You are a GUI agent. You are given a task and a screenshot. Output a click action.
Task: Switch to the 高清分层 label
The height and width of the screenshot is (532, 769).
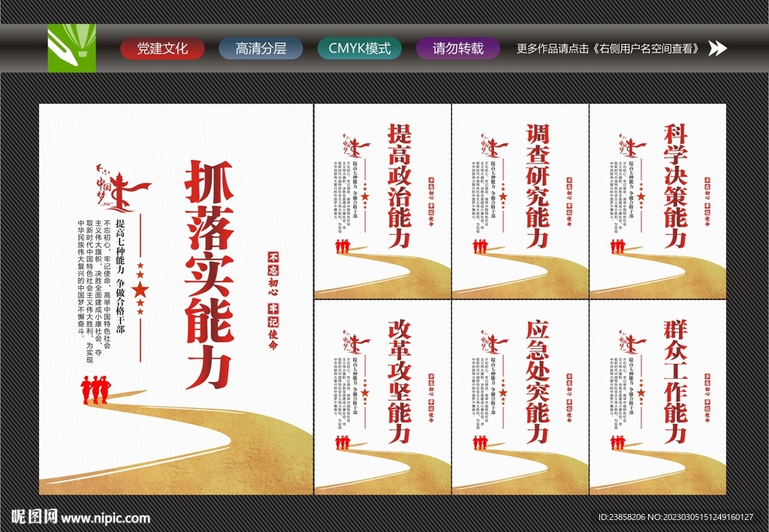[x=261, y=48]
